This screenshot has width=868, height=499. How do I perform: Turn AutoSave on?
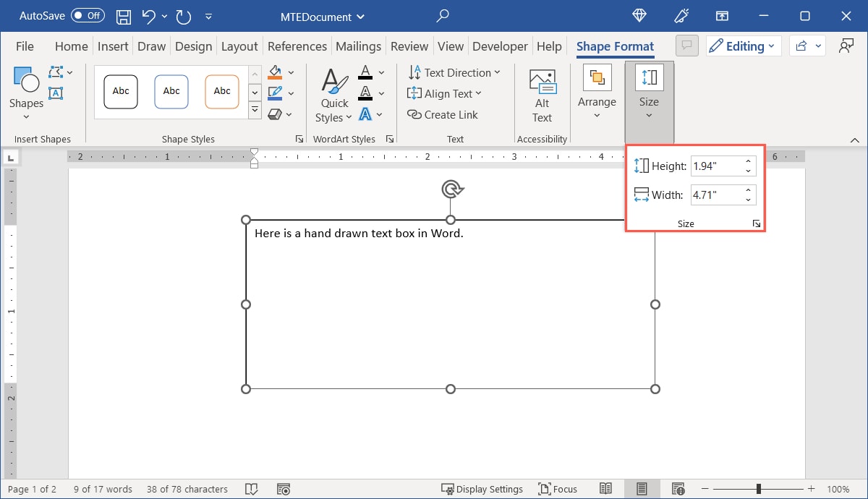pos(87,15)
